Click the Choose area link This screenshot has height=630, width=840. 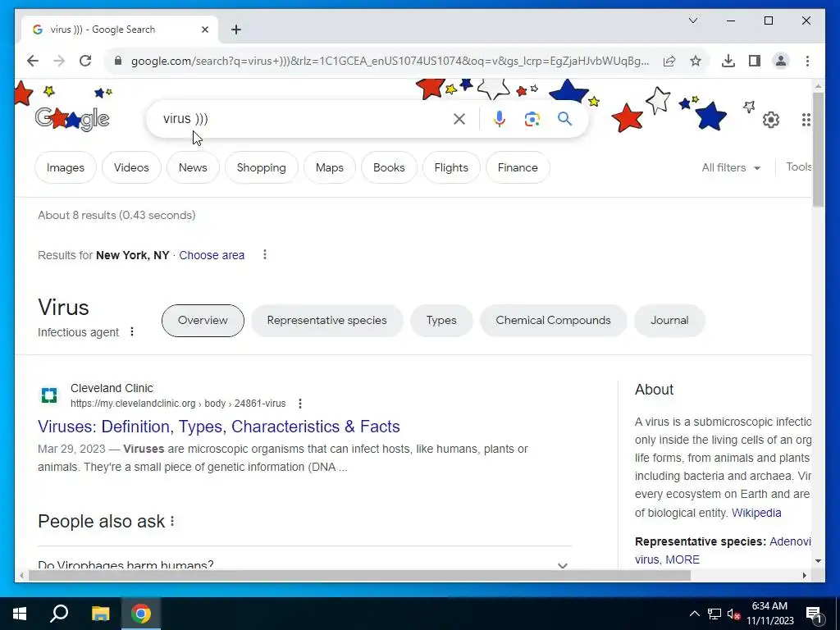click(212, 255)
